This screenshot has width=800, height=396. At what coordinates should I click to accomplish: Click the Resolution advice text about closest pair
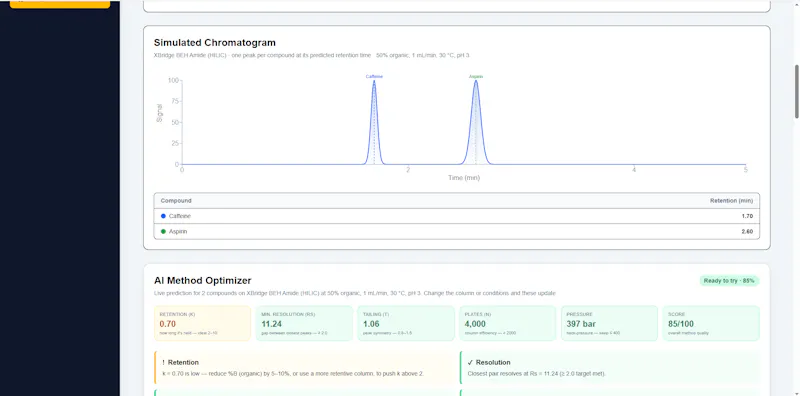tap(536, 374)
